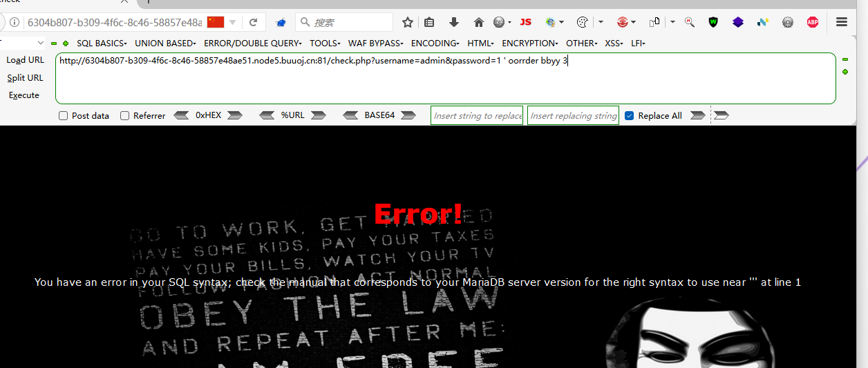The image size is (868, 368).
Task: Click the device switcher extension icon
Action: [x=654, y=22]
